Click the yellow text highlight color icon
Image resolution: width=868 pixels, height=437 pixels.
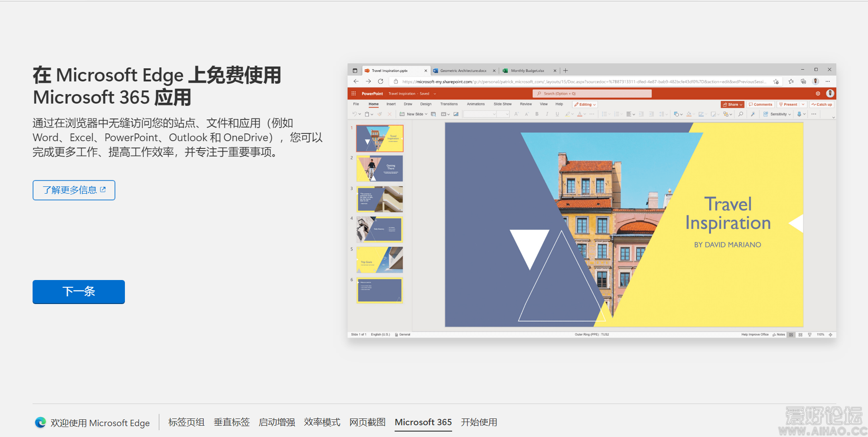[568, 114]
